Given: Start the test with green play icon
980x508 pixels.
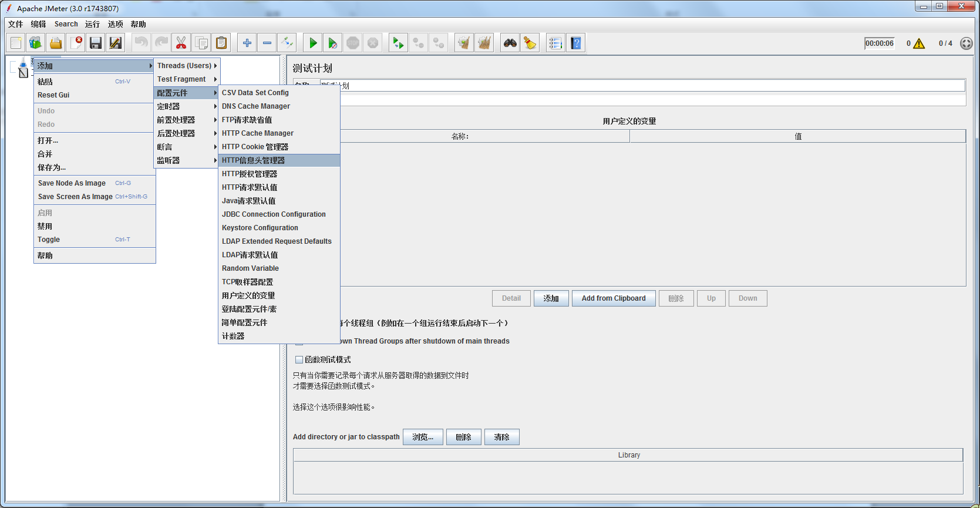Looking at the screenshot, I should click(x=313, y=43).
